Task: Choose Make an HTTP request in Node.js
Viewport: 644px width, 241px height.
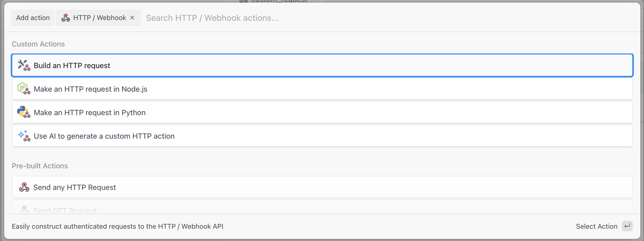Action: tap(91, 89)
